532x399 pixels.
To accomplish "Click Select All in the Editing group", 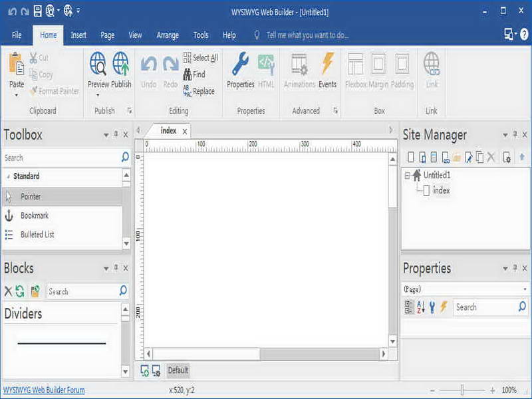I will [201, 58].
